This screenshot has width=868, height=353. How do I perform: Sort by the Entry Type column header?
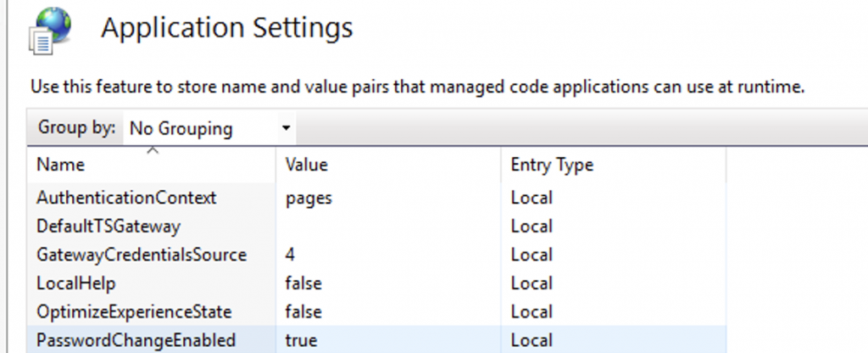pyautogui.click(x=551, y=165)
